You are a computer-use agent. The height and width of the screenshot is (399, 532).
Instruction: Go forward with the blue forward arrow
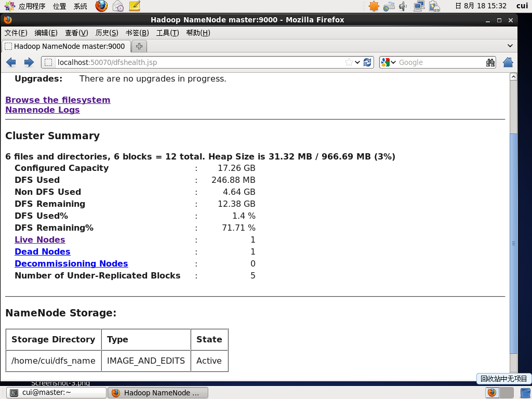(29, 62)
